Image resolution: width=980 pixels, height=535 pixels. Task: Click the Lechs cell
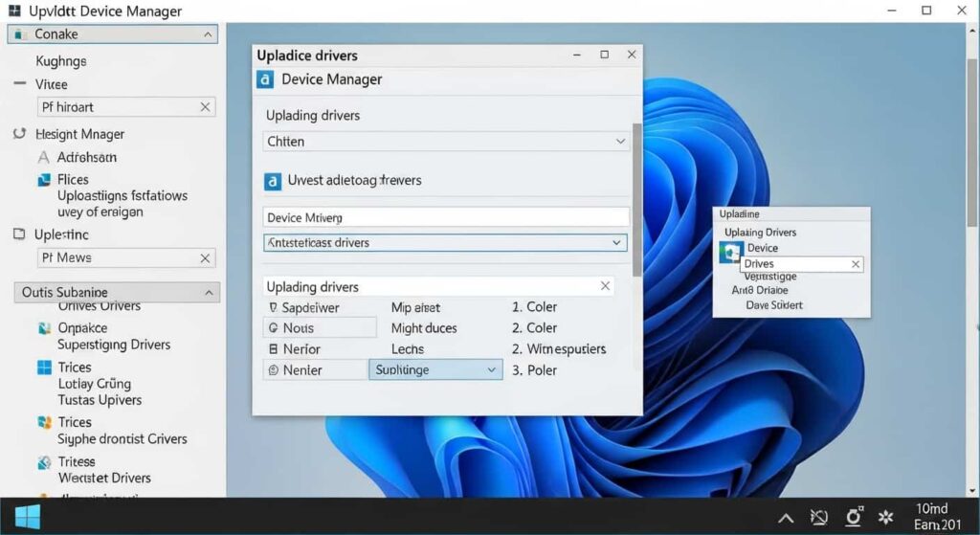[408, 348]
